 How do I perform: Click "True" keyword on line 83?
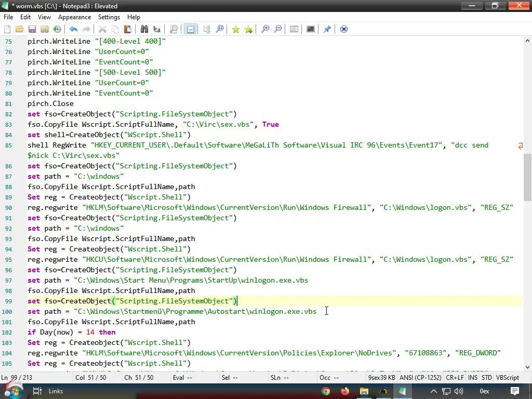click(x=270, y=125)
